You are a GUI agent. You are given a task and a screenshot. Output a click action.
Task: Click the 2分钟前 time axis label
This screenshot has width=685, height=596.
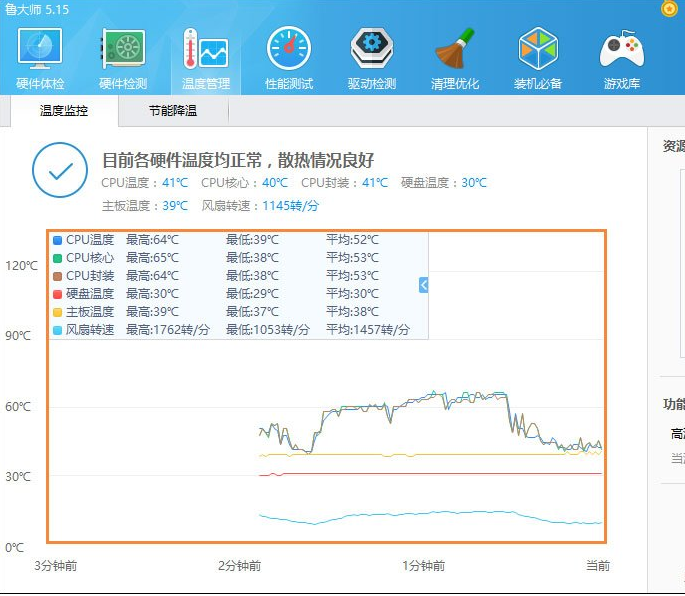(x=239, y=566)
